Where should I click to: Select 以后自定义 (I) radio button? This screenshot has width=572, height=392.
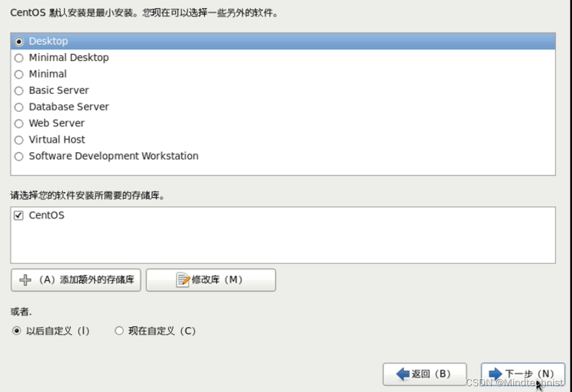coord(17,331)
